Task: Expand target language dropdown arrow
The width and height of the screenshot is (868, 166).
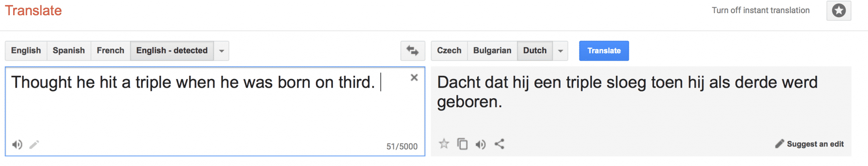Action: click(x=560, y=51)
